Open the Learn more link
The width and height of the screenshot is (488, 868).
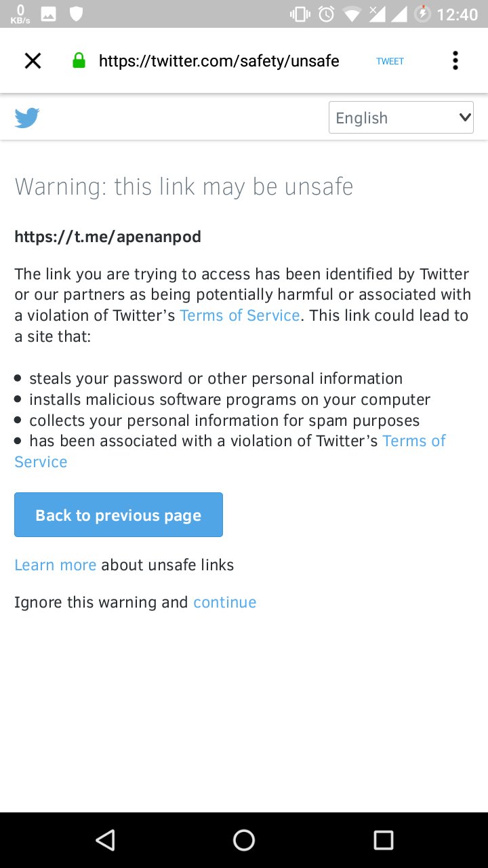click(x=56, y=565)
